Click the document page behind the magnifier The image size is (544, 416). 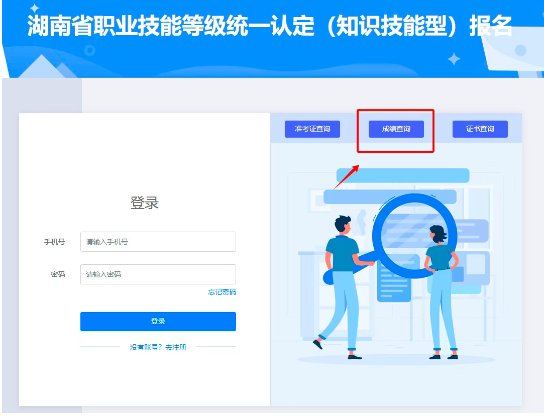pyautogui.click(x=397, y=278)
